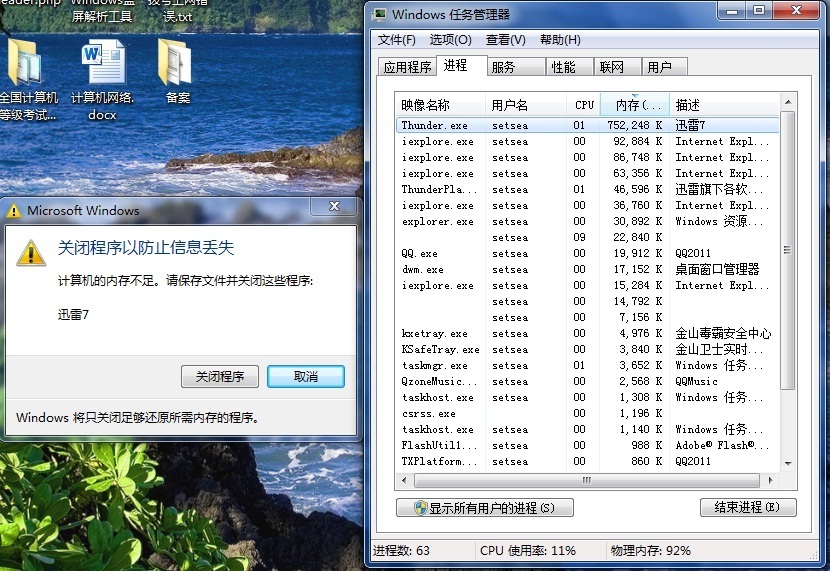
Task: Switch to the 服务 tab
Action: [x=516, y=67]
